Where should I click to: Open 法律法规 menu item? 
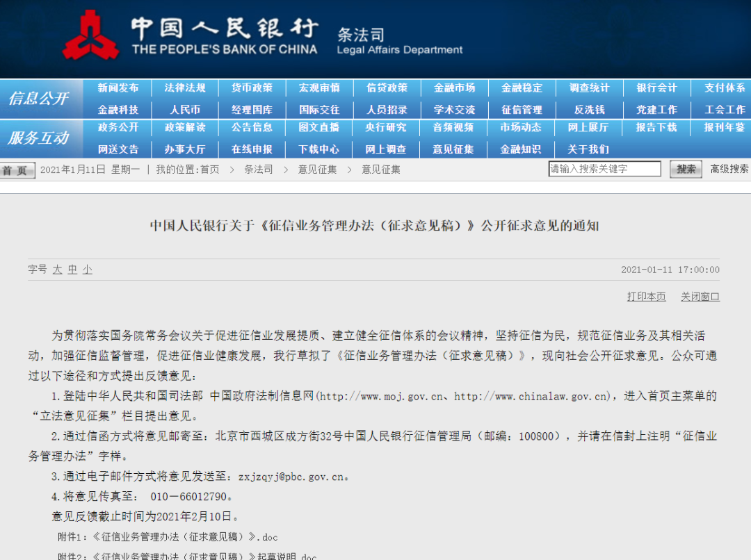coord(185,88)
